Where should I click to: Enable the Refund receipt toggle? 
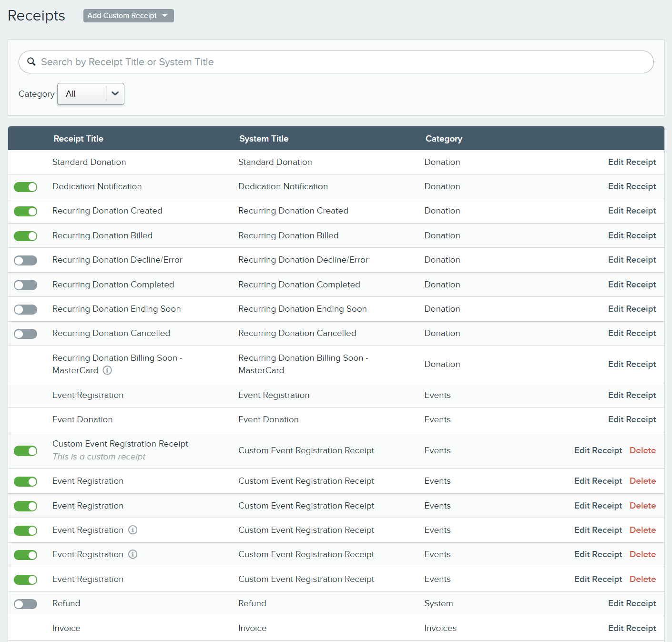[x=26, y=604]
